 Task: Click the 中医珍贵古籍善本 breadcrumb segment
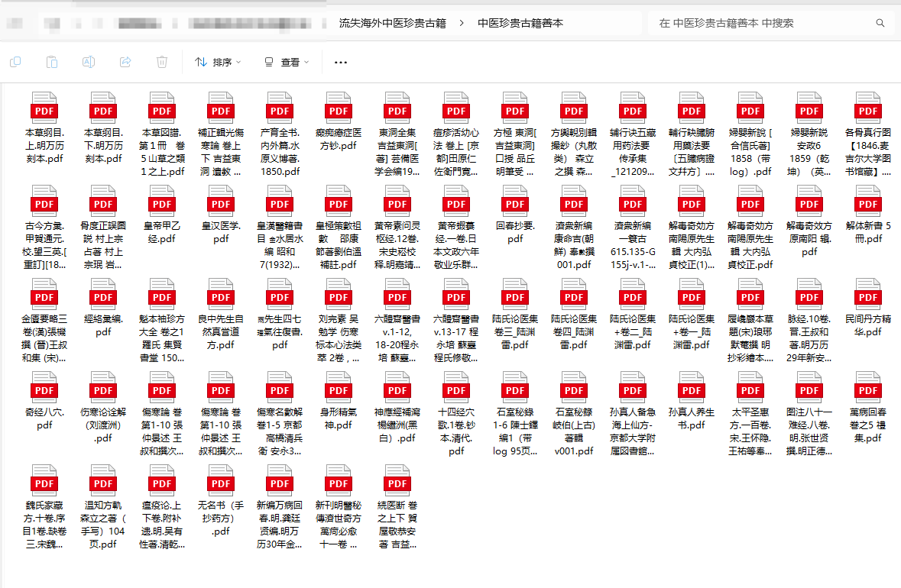520,23
